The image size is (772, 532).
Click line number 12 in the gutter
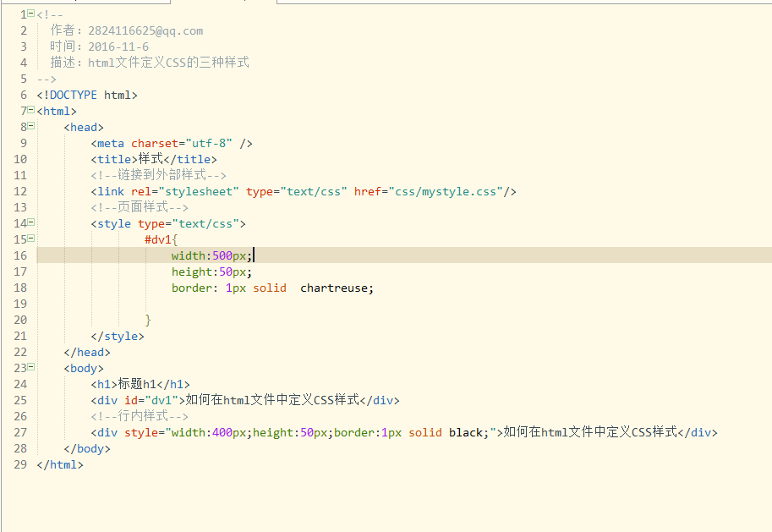click(20, 191)
